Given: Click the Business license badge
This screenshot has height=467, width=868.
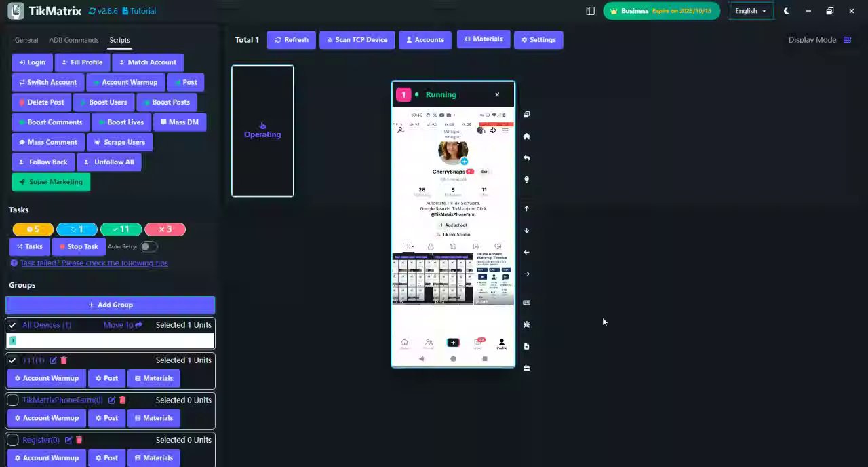Looking at the screenshot, I should tap(661, 11).
